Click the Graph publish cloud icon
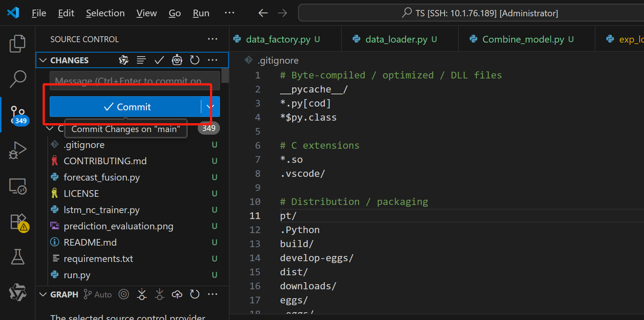The image size is (644, 320). click(177, 294)
